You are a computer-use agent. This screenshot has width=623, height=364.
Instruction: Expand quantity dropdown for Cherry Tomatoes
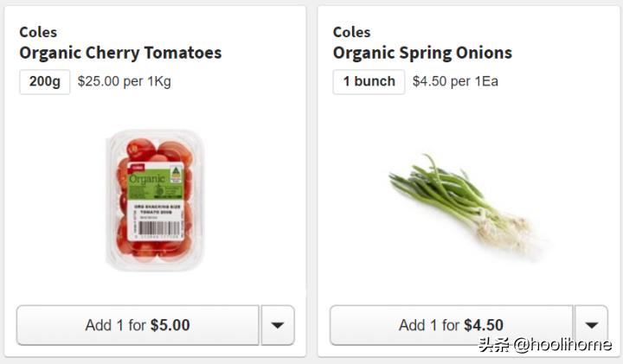(278, 325)
